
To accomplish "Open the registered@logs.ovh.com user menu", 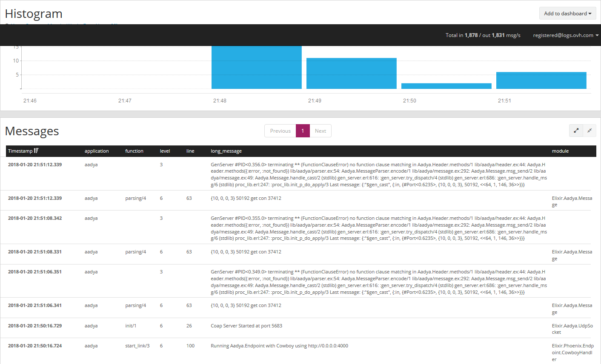I will pos(565,35).
